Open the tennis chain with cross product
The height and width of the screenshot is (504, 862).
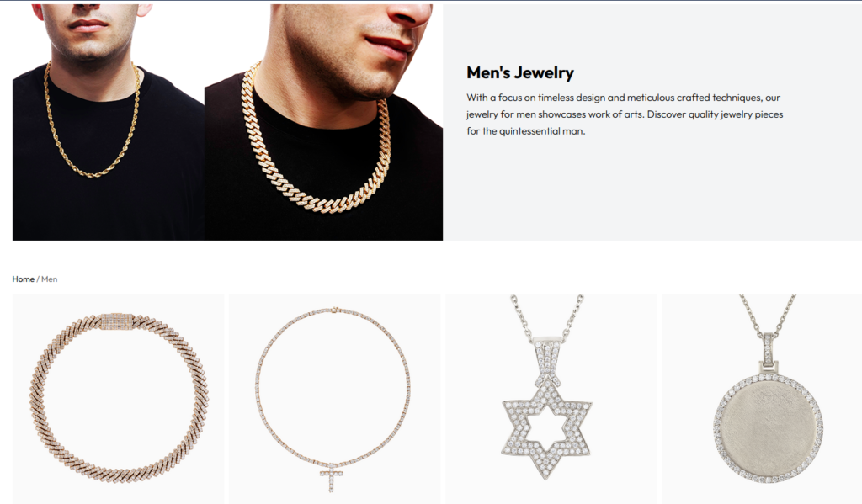pos(334,399)
